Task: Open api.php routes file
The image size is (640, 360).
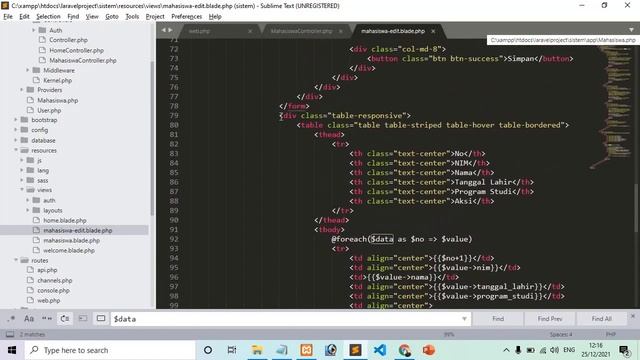Action: pyautogui.click(x=47, y=270)
